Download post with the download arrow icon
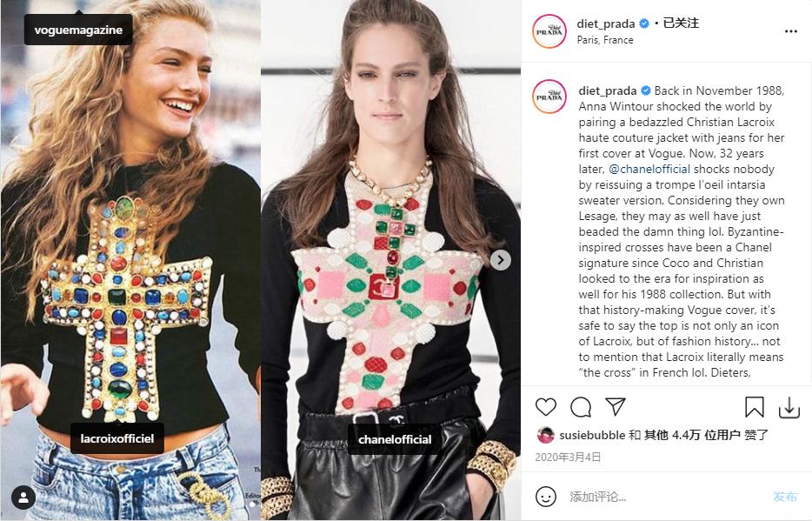Viewport: 812px width, 521px height. pos(789,408)
